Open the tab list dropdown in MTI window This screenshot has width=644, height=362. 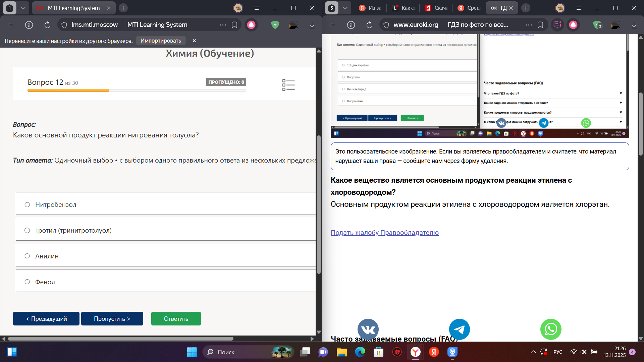(23, 8)
